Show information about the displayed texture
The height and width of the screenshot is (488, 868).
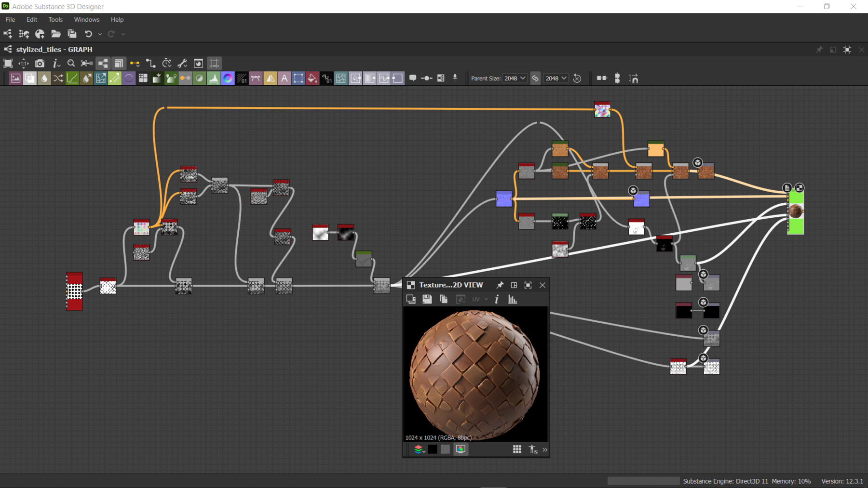[497, 299]
